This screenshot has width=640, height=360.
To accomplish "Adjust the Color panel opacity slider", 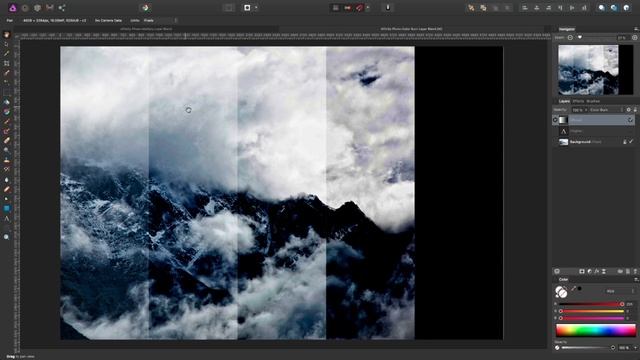I will click(588, 348).
